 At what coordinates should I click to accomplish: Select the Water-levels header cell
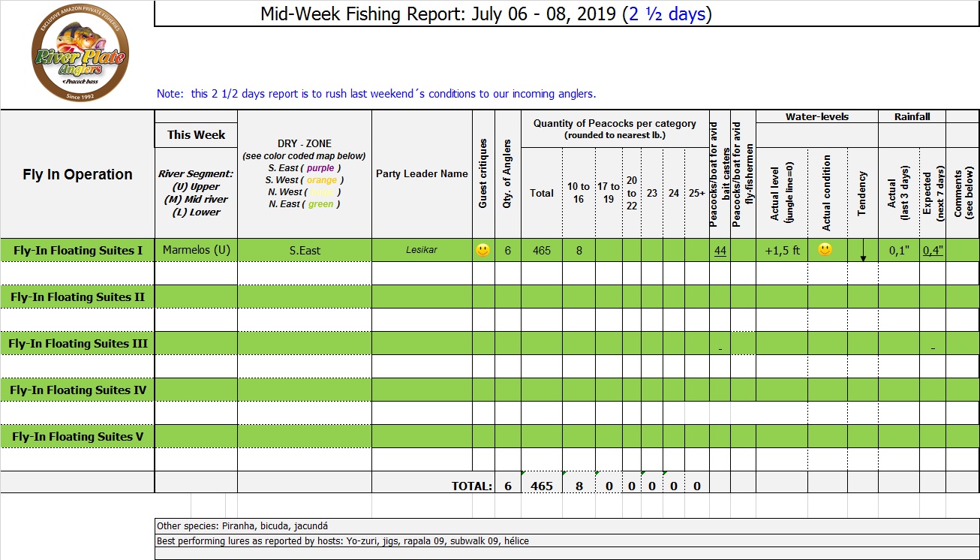[x=816, y=116]
